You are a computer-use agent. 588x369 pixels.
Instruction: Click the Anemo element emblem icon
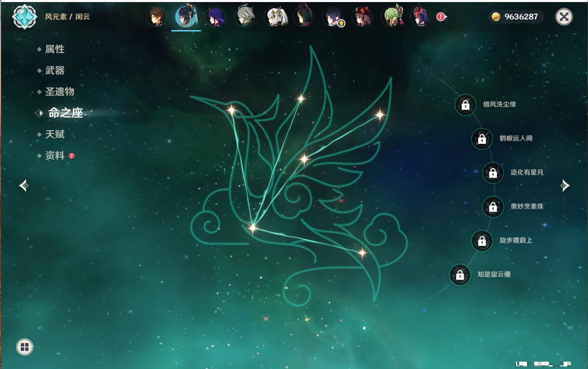pyautogui.click(x=24, y=17)
